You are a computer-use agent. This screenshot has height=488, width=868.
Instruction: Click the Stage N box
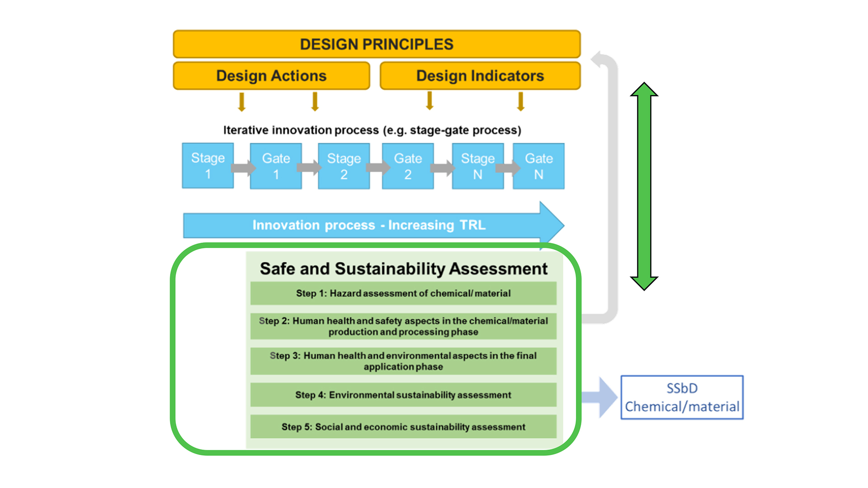477,166
